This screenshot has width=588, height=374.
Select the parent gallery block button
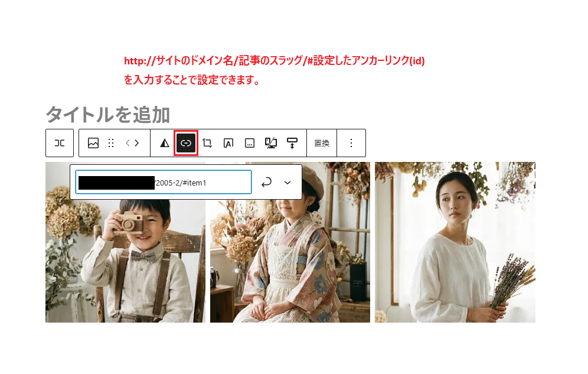click(60, 143)
